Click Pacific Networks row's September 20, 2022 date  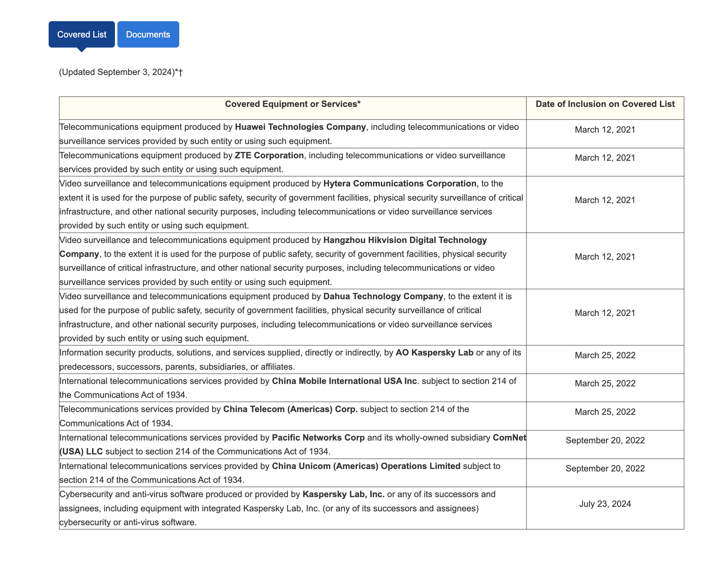(605, 441)
